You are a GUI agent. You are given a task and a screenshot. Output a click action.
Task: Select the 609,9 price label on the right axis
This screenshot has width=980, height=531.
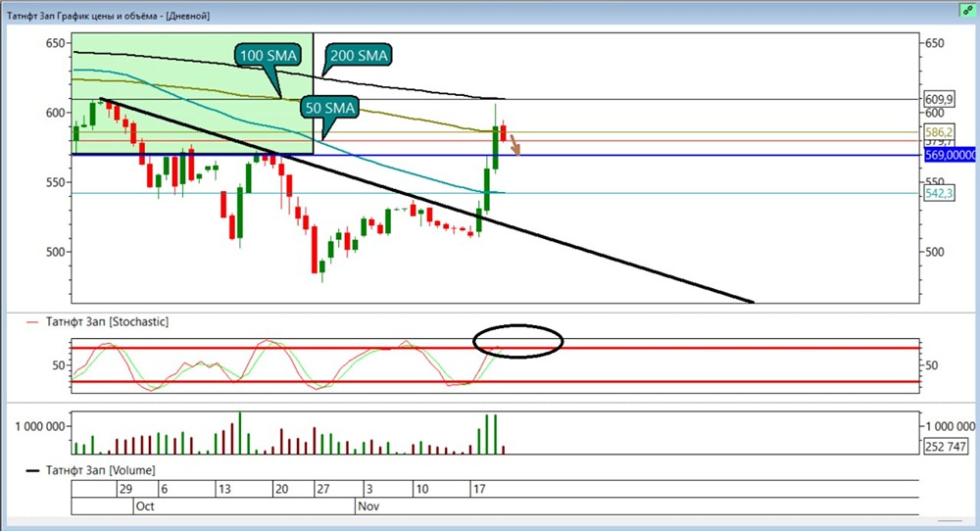point(940,99)
